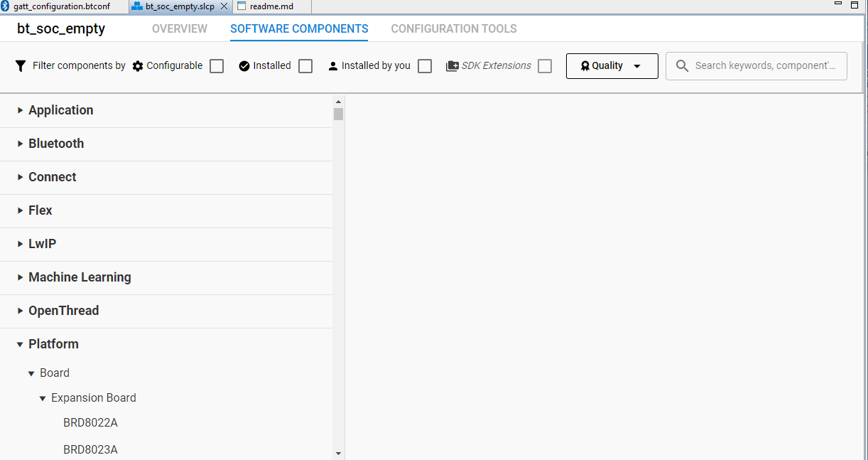Enable the SDK Extensions checkbox
868x460 pixels.
[x=545, y=65]
